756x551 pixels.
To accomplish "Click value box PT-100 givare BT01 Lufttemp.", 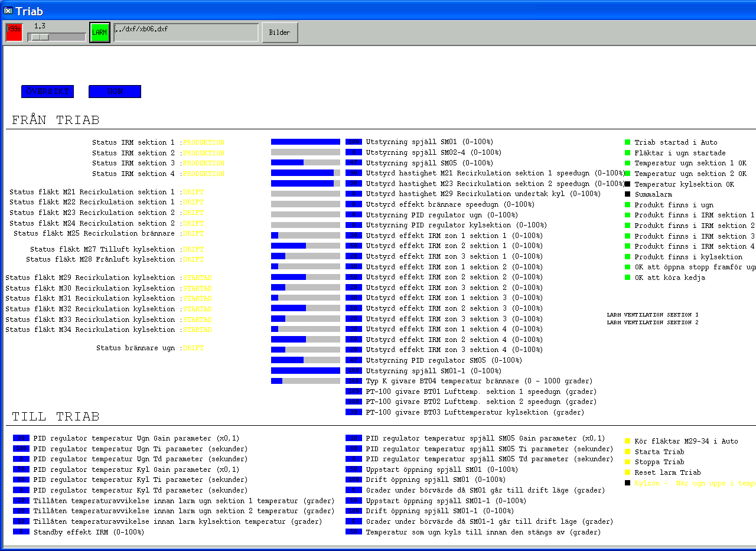I will (x=354, y=392).
